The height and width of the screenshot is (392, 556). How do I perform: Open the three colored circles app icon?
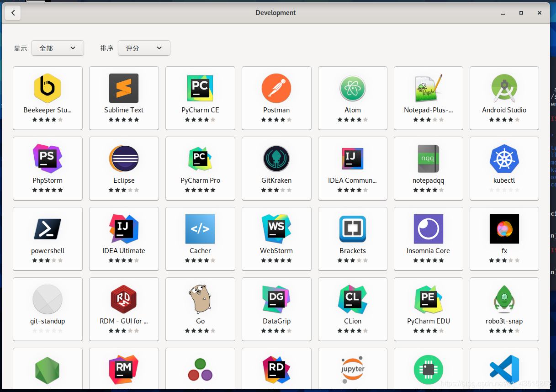(200, 370)
